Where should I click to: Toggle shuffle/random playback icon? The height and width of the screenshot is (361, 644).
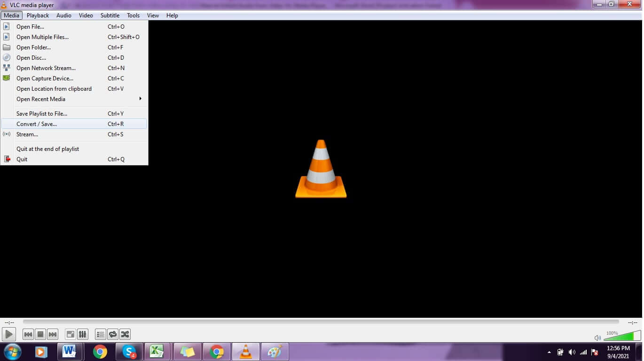[x=125, y=334]
